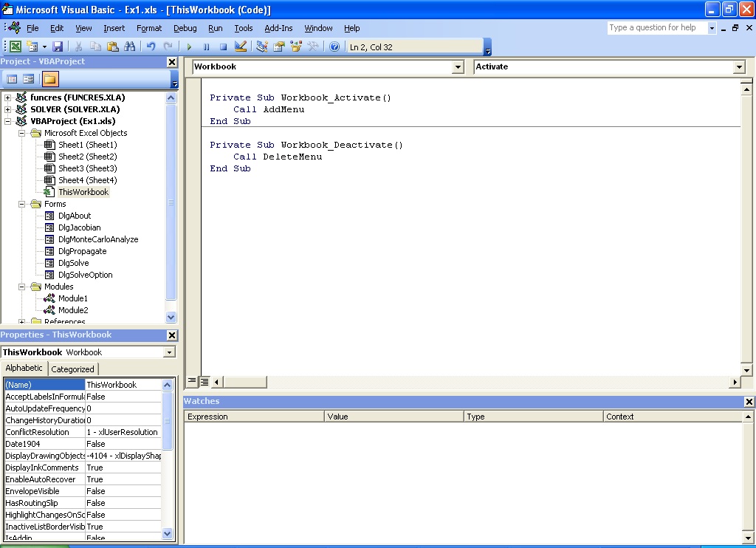Select the DlgMonteCarloAnalyze form

tap(98, 239)
